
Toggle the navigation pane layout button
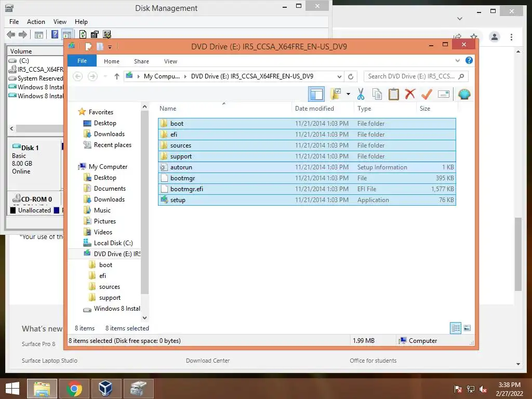(316, 94)
